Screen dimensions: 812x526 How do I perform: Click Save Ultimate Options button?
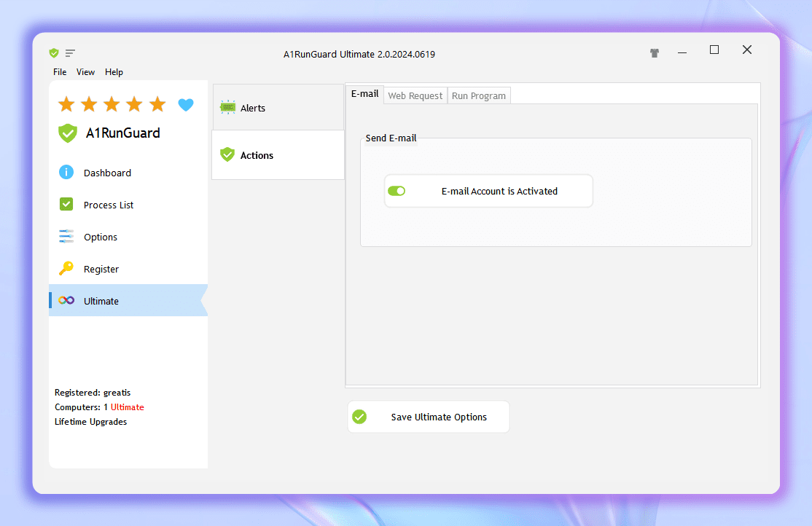429,417
